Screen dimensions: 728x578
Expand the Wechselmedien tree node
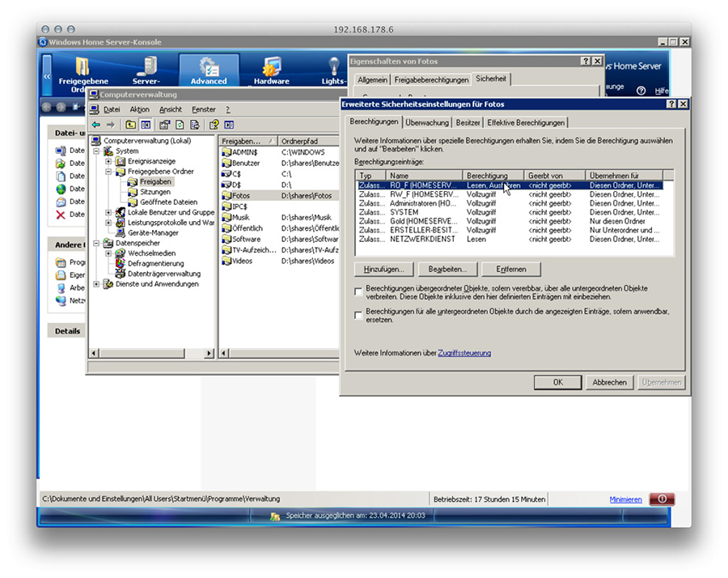(x=108, y=253)
